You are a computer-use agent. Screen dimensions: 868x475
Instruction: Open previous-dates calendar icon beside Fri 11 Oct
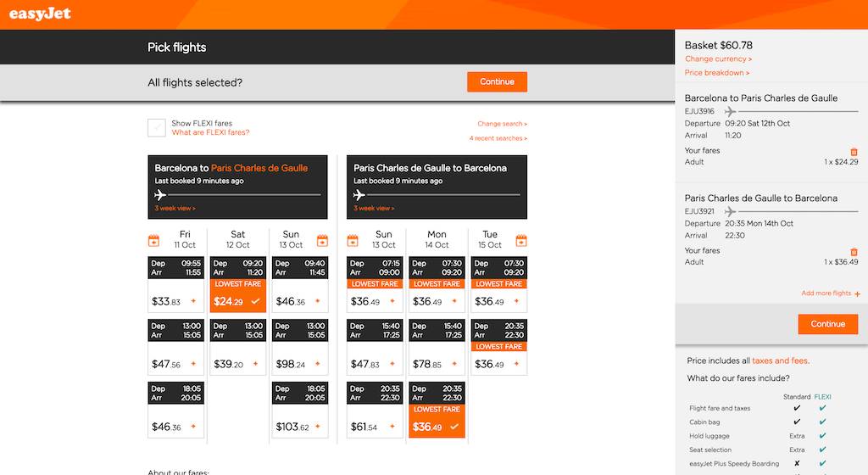[154, 240]
